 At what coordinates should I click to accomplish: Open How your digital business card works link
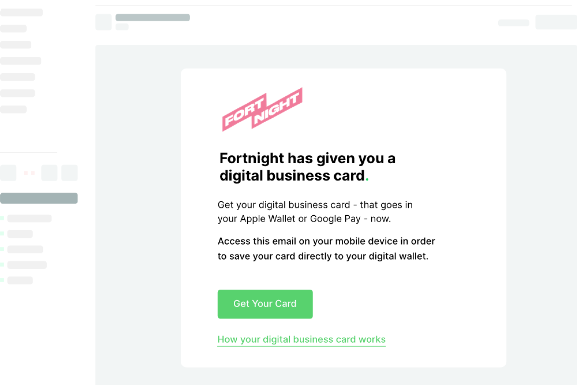pyautogui.click(x=301, y=340)
